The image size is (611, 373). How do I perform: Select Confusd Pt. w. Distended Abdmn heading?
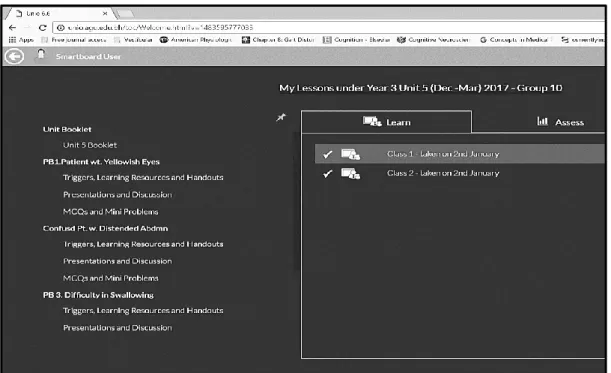point(106,228)
